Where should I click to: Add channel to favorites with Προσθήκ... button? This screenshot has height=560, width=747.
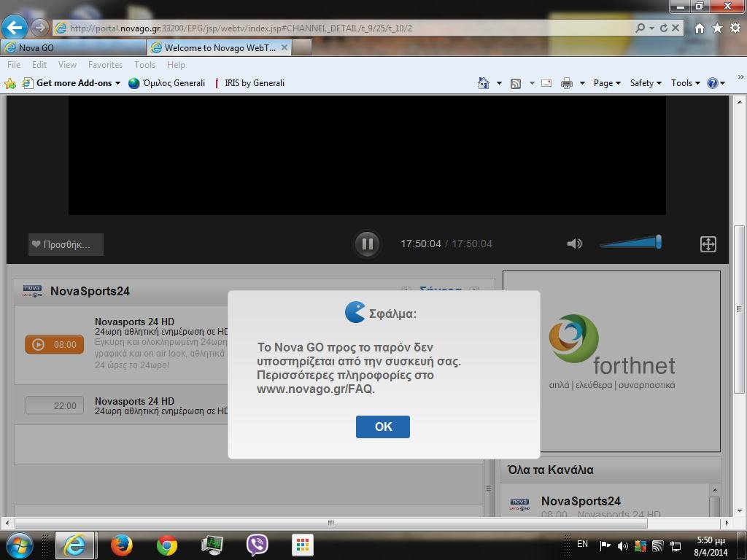66,244
